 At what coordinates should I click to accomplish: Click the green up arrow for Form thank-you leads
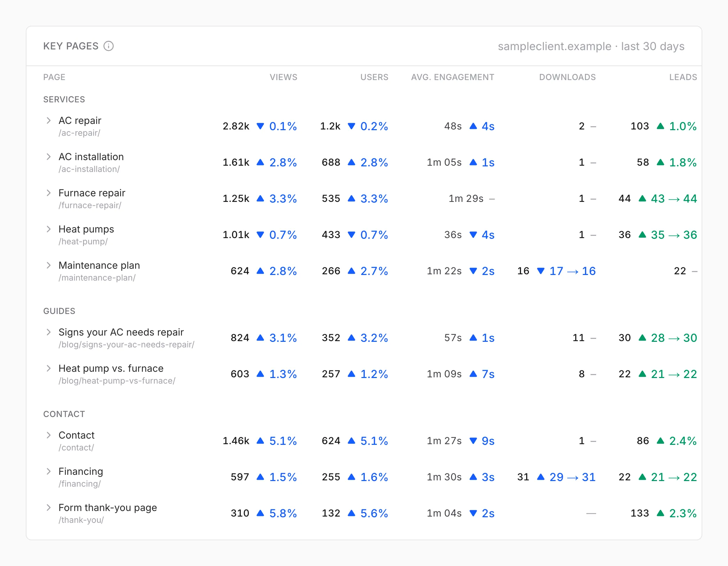point(660,513)
